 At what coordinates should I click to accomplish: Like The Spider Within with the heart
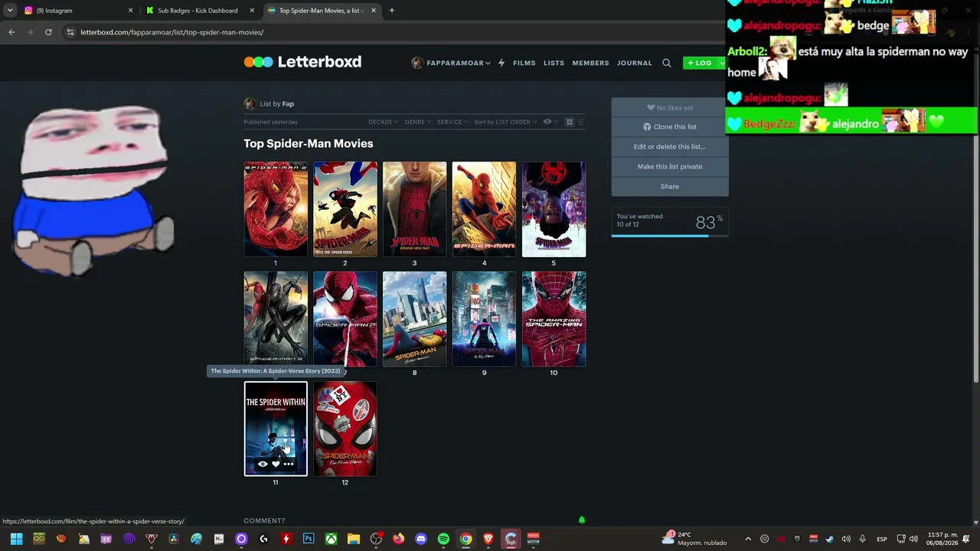(276, 464)
